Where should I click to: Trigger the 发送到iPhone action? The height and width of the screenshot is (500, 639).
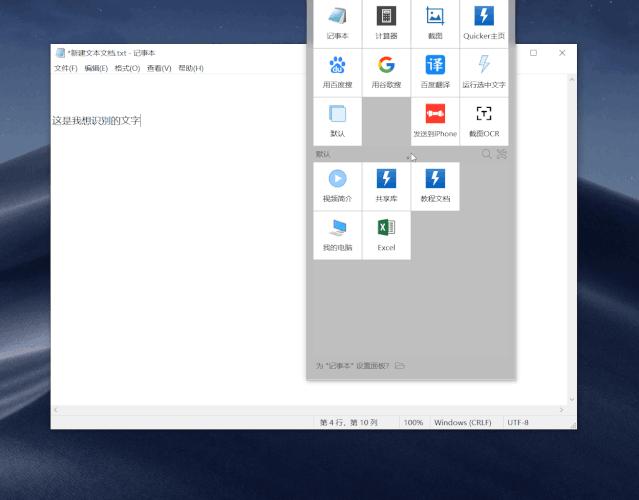pos(435,121)
